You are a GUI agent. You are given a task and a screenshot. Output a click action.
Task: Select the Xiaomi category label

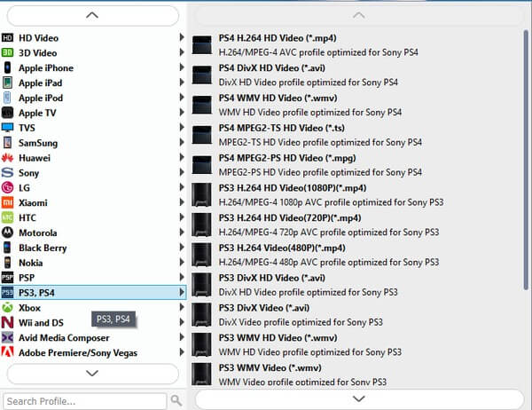tap(33, 203)
